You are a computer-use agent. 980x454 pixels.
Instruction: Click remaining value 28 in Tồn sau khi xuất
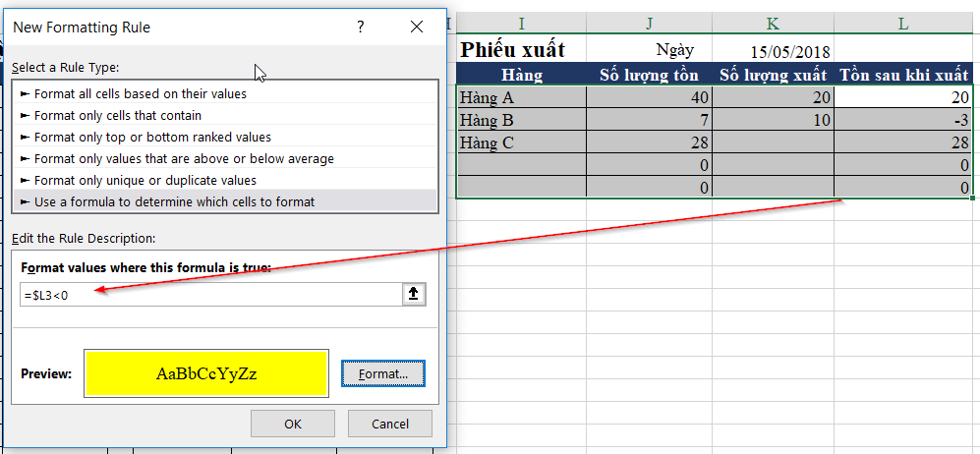click(x=903, y=142)
